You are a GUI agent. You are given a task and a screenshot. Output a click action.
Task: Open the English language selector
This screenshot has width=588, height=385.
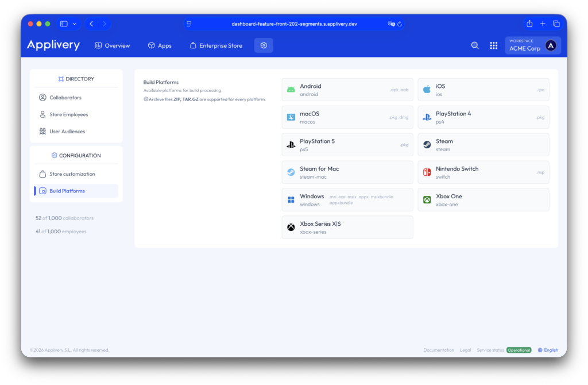[x=548, y=350]
